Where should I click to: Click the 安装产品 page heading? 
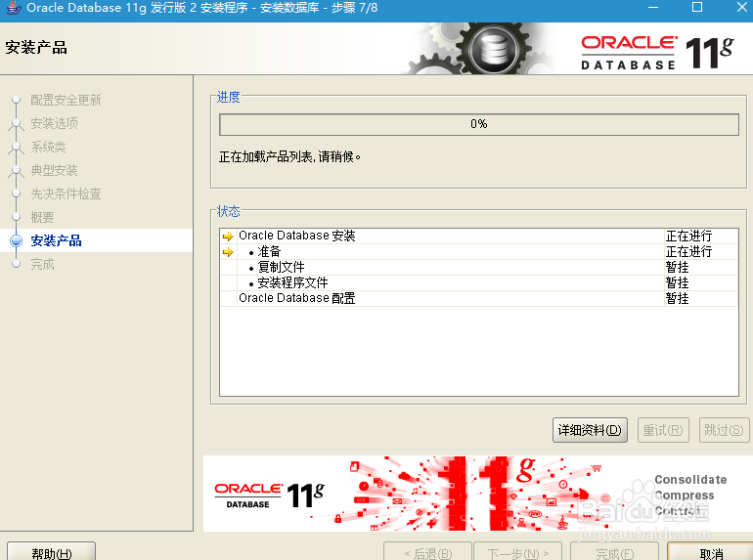(x=36, y=48)
